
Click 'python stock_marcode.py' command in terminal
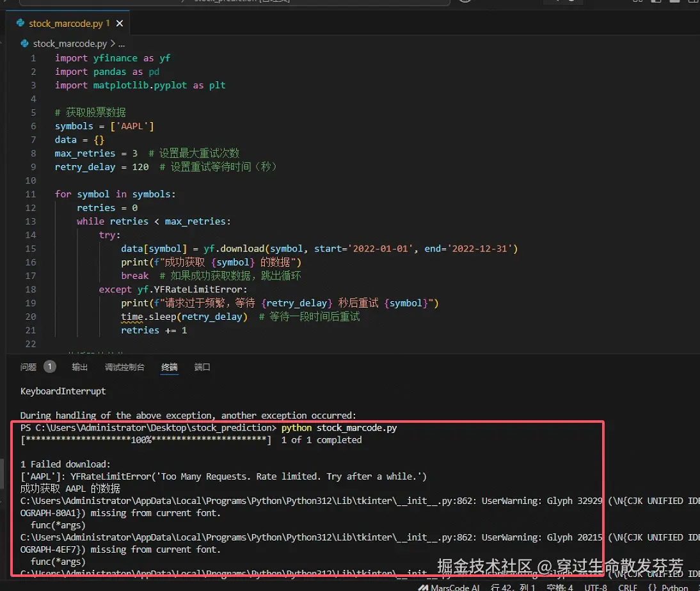tap(339, 428)
